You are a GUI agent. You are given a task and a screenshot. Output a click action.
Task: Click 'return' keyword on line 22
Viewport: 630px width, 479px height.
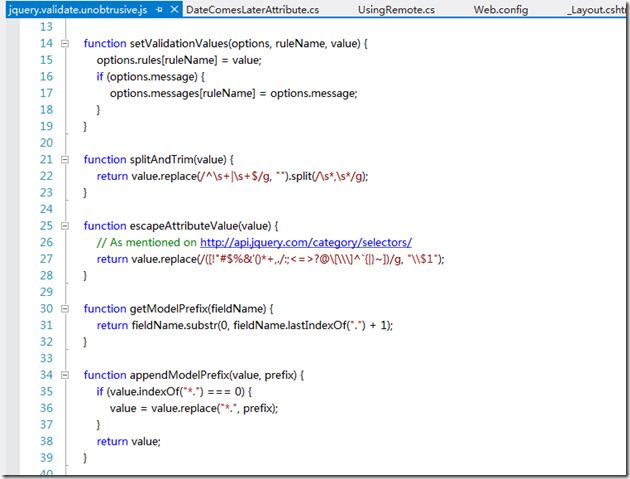(x=112, y=176)
